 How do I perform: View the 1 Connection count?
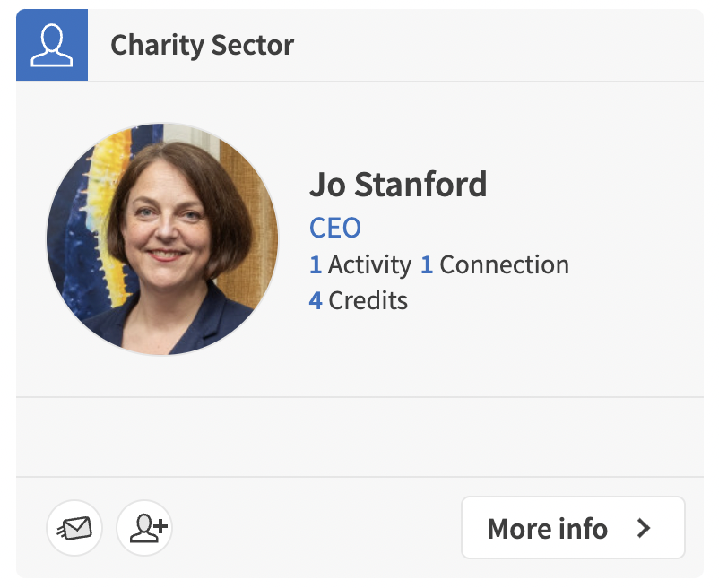pos(495,265)
